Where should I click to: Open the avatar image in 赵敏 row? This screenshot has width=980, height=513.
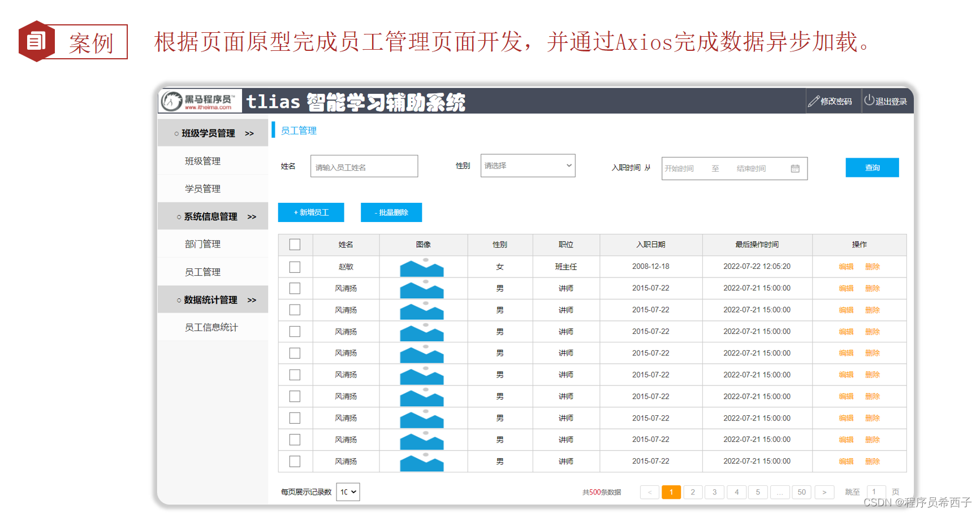pyautogui.click(x=422, y=267)
